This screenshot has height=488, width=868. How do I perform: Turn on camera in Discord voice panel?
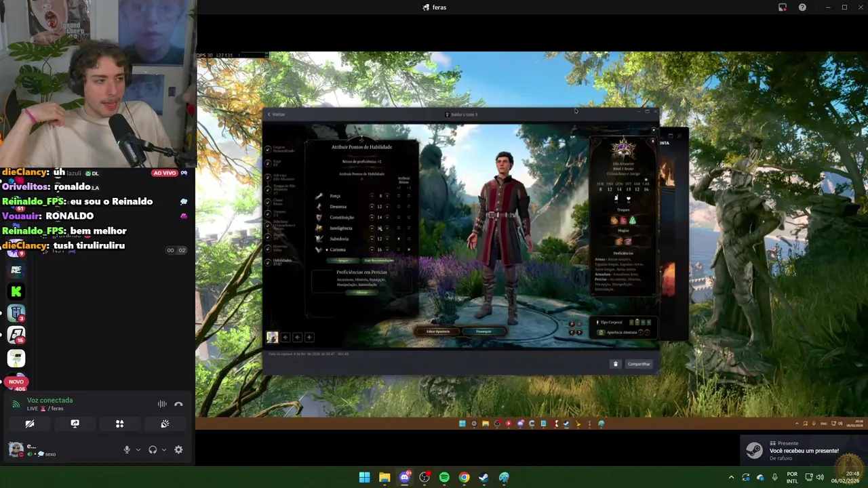click(30, 424)
